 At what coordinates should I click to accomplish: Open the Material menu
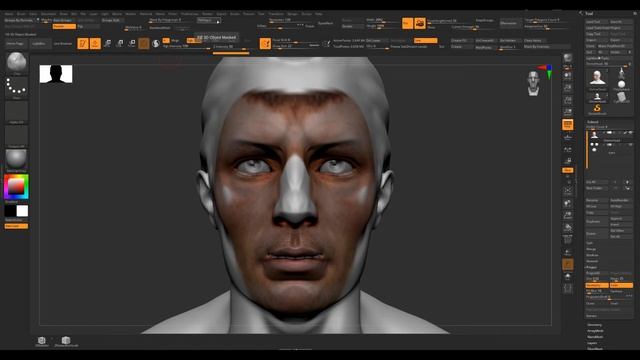(146, 13)
